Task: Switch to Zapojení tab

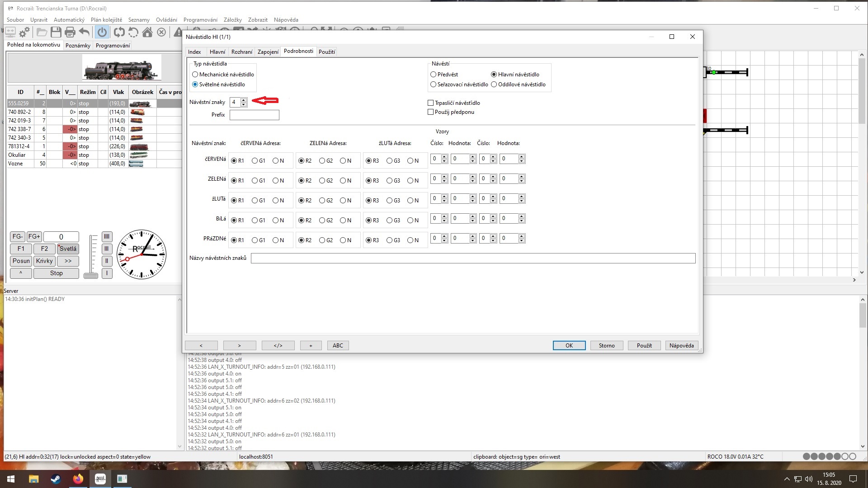Action: pos(268,52)
